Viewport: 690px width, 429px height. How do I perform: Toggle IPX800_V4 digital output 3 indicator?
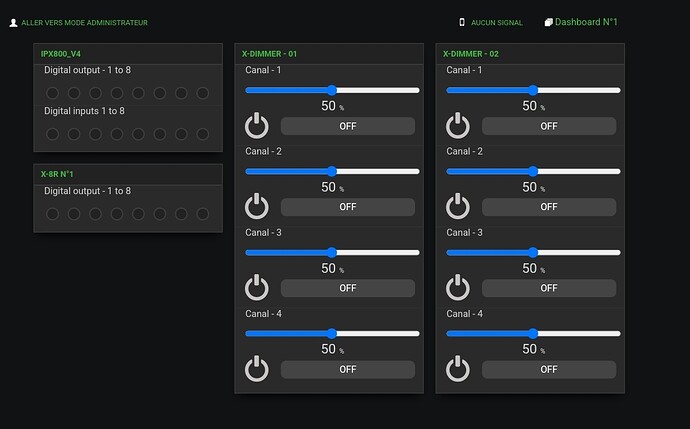95,93
